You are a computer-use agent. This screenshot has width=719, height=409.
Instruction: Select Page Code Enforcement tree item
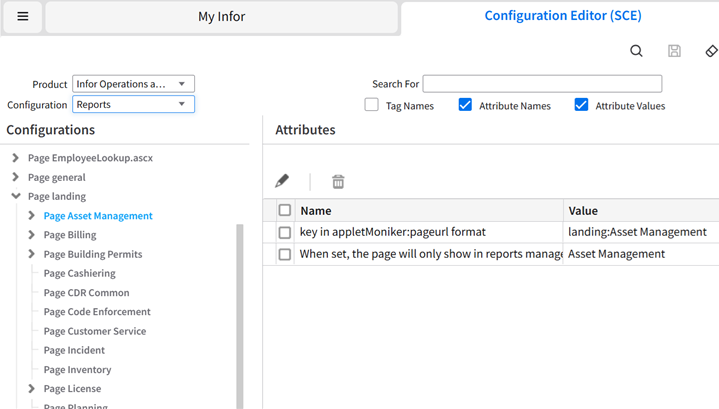(97, 312)
